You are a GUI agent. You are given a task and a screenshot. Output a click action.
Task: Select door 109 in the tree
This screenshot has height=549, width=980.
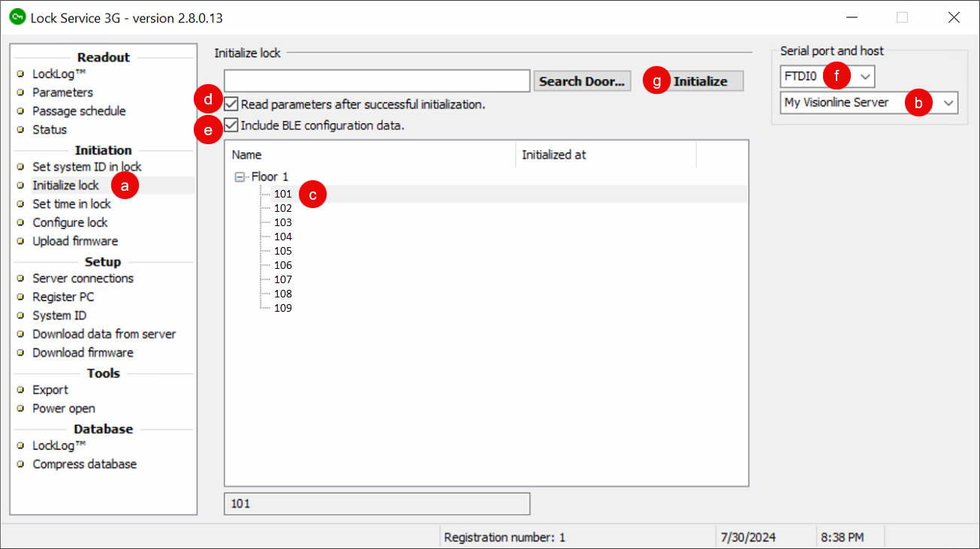tap(283, 308)
